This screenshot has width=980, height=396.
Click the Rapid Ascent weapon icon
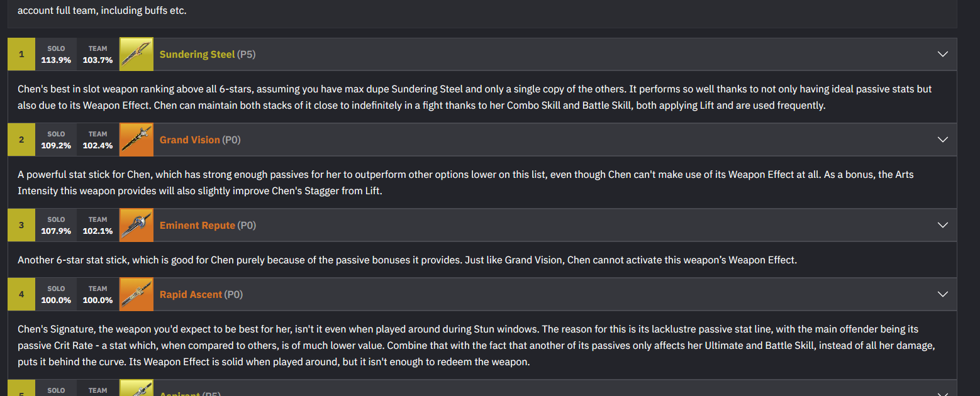(136, 294)
